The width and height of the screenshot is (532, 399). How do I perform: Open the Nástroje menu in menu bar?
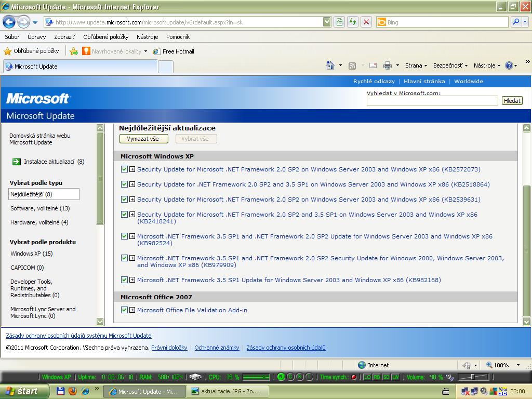(147, 37)
